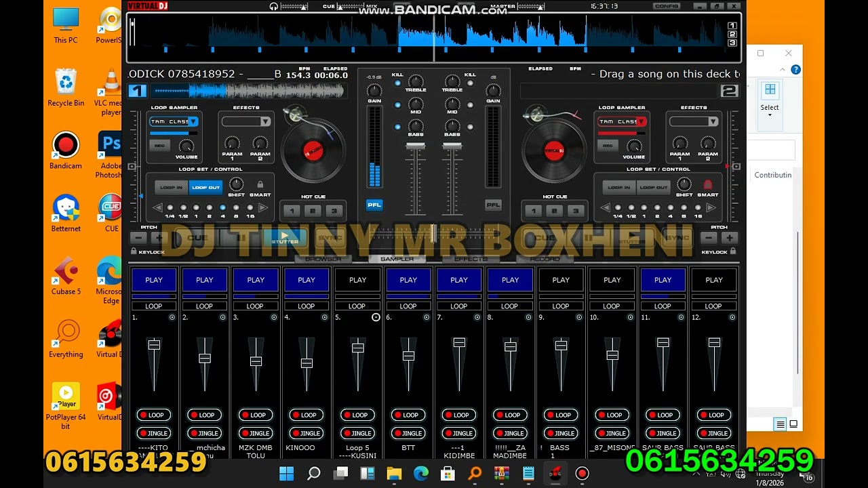Toggle deck 2 Keylock padlock icon
Image resolution: width=868 pixels, height=488 pixels.
point(733,251)
